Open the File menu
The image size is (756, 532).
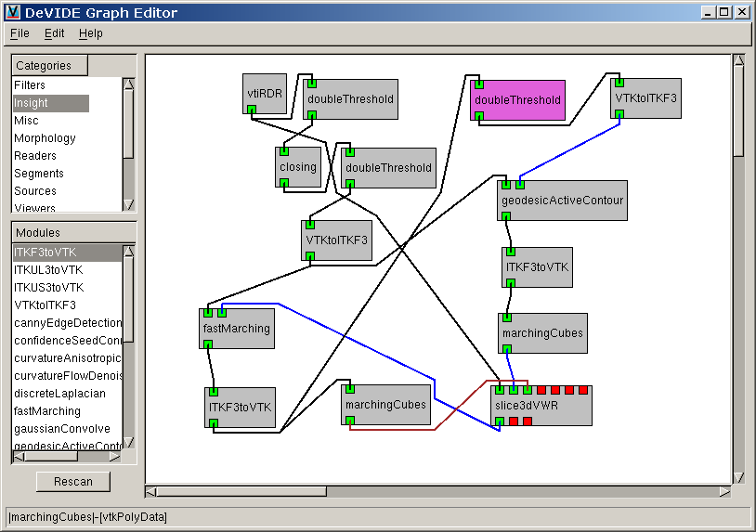pyautogui.click(x=20, y=33)
